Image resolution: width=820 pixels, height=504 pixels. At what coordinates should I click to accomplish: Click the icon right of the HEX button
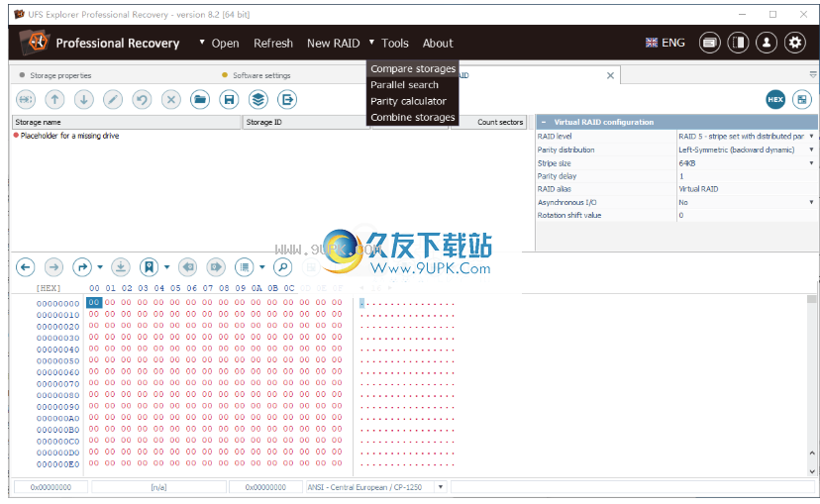[802, 99]
